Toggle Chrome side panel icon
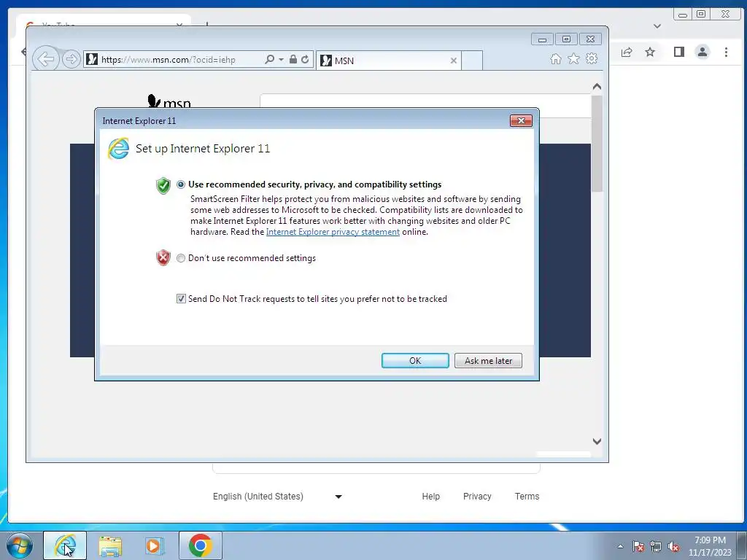 (x=679, y=52)
